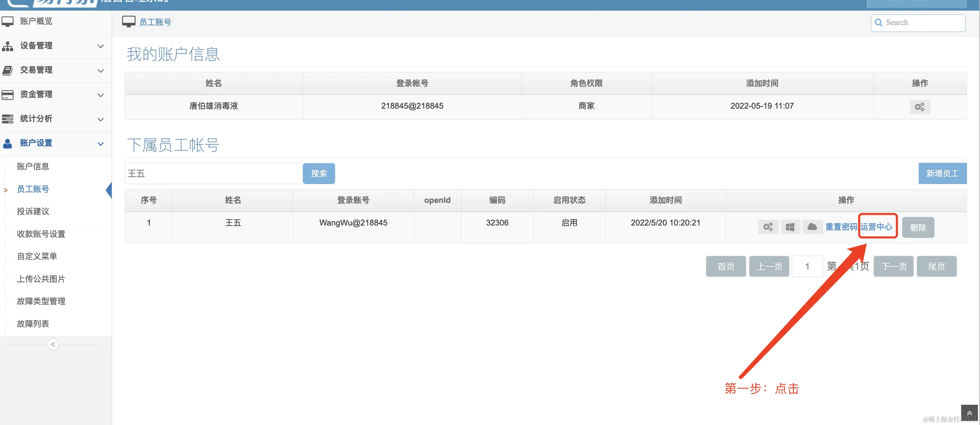Collapse the 账户设置 section via its chevron
The image size is (980, 425).
[100, 144]
